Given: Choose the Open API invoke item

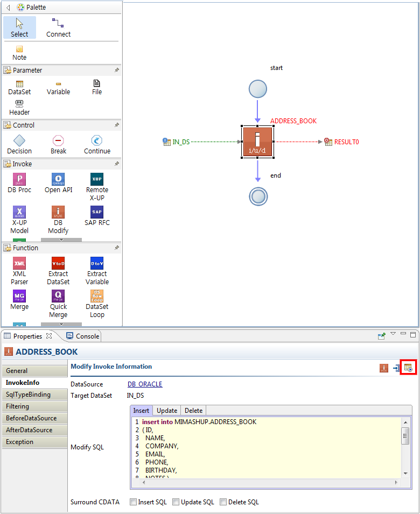Looking at the screenshot, I should coord(58,183).
